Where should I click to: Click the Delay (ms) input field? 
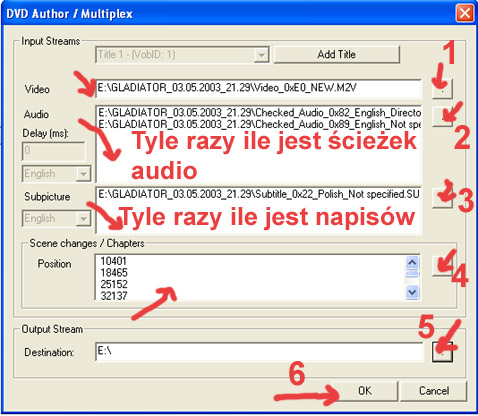pyautogui.click(x=54, y=152)
